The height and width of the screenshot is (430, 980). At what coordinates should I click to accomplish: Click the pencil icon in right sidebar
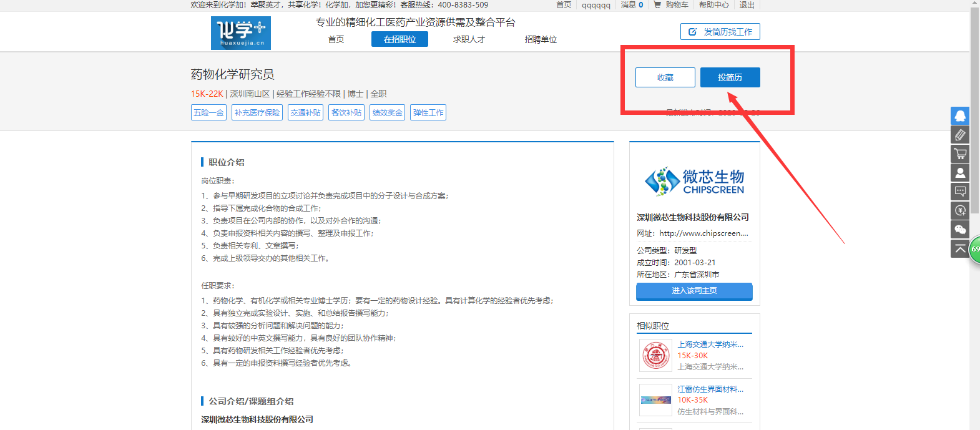click(x=959, y=135)
